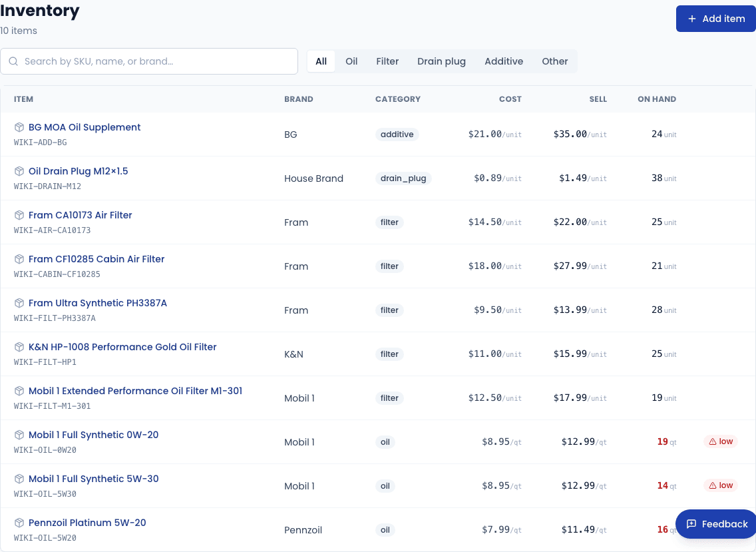The image size is (756, 552).
Task: Click the SELL column header
Action: (598, 99)
